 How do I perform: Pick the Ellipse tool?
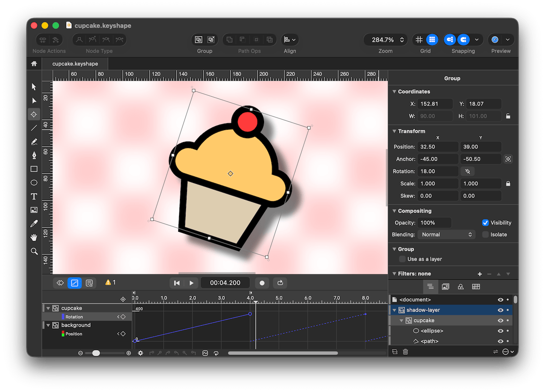(x=34, y=183)
